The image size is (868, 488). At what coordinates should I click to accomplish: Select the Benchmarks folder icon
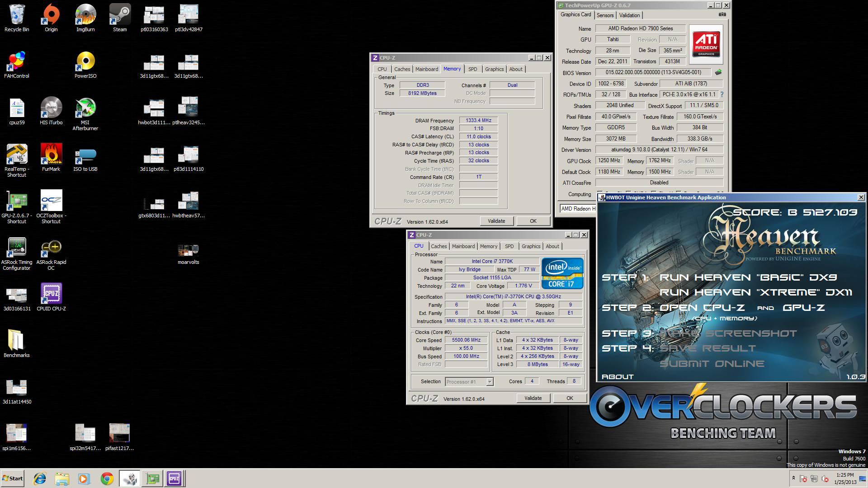coord(17,344)
